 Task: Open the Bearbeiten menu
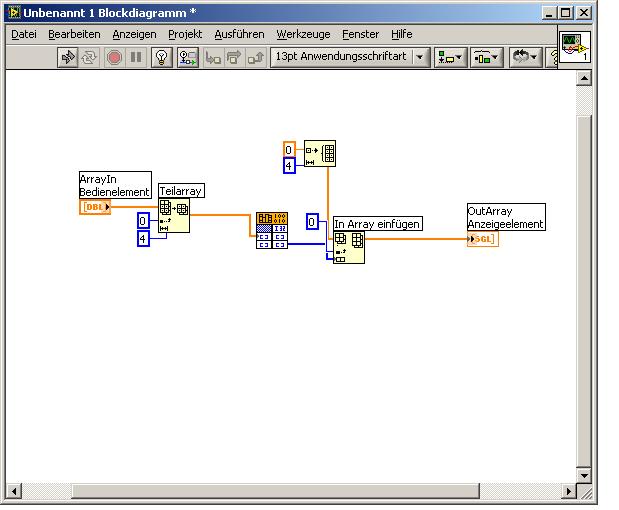[x=74, y=34]
